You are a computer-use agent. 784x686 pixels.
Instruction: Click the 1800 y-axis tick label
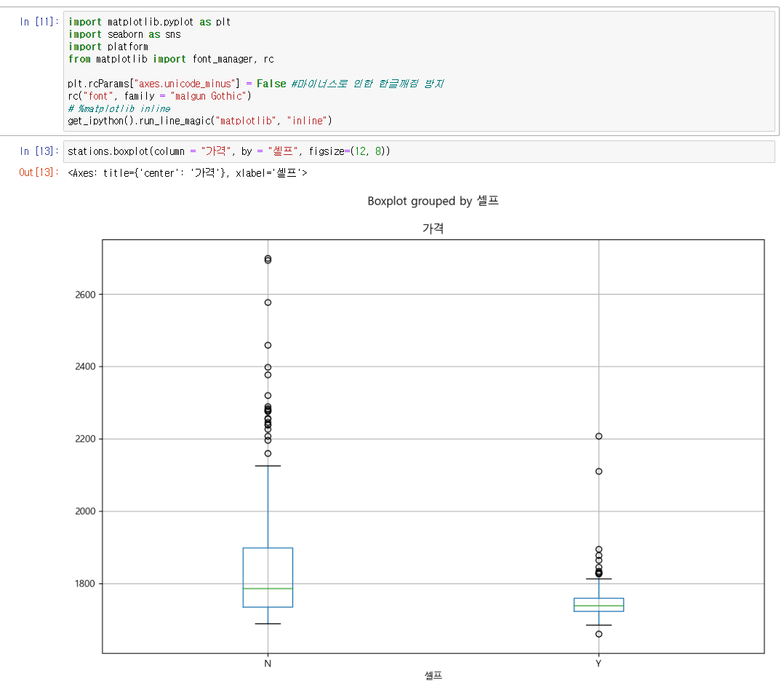pos(86,583)
